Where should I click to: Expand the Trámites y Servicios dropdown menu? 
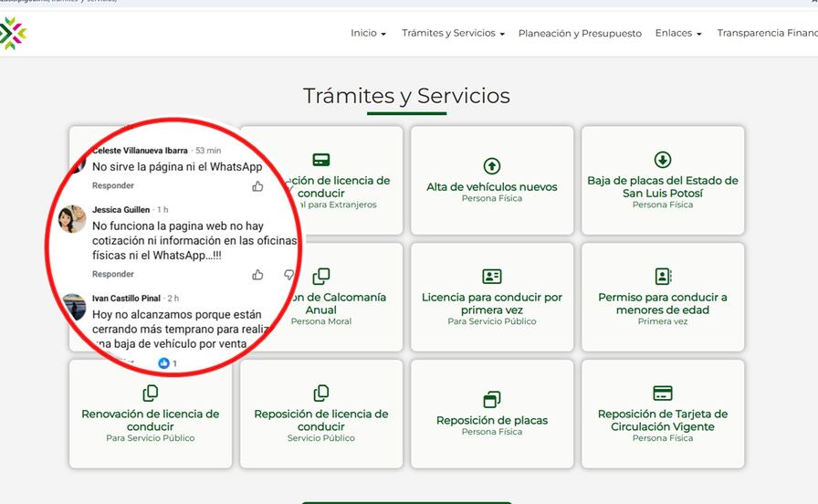453,33
